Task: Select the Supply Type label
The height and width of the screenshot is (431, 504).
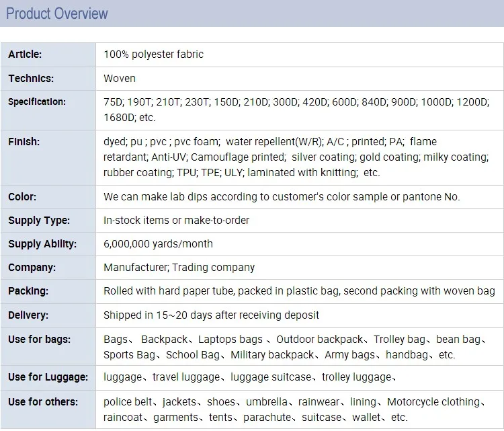Action: click(39, 221)
